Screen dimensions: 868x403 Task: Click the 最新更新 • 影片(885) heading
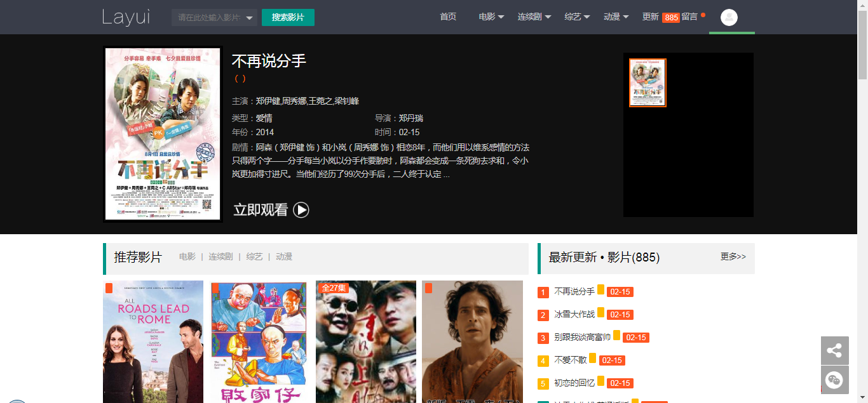click(604, 257)
